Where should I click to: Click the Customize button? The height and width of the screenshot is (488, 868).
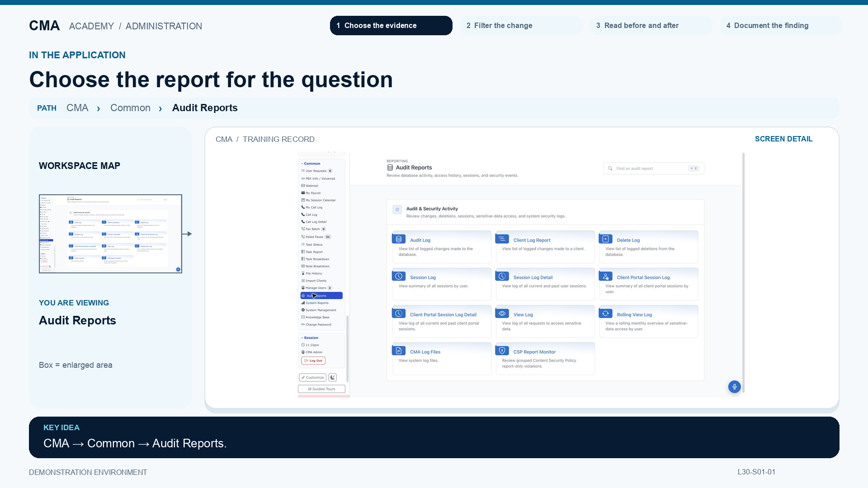point(313,377)
